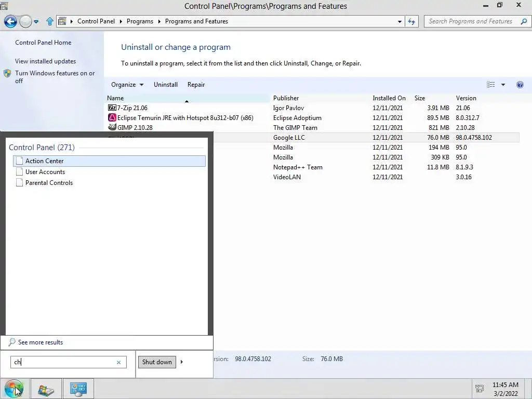Click the 7-Zip program icon

point(112,108)
